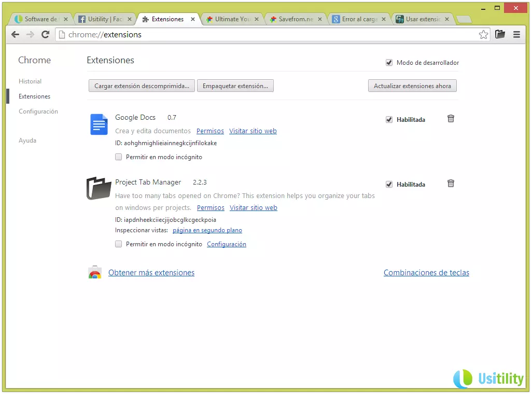
Task: Reload the page with the refresh icon
Action: point(45,35)
